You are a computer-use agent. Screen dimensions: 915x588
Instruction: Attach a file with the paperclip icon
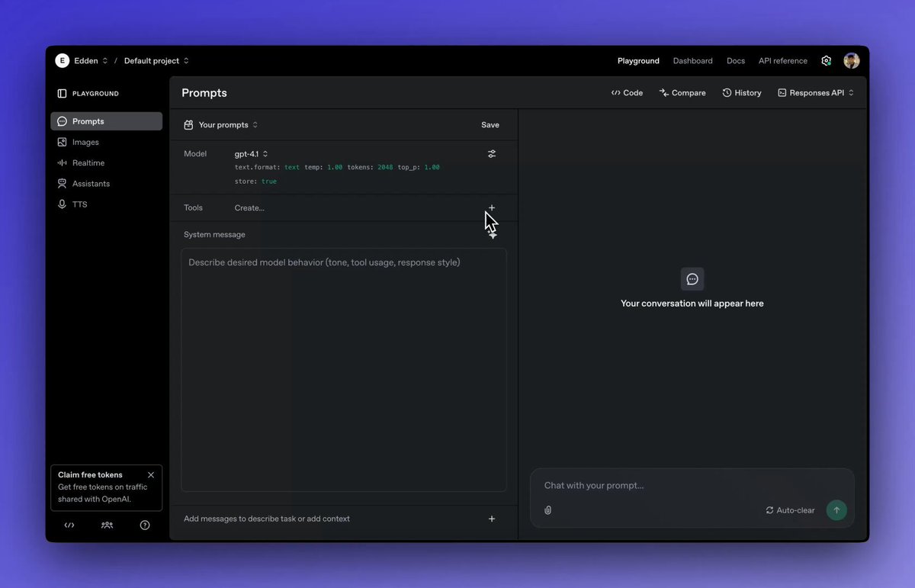[547, 510]
